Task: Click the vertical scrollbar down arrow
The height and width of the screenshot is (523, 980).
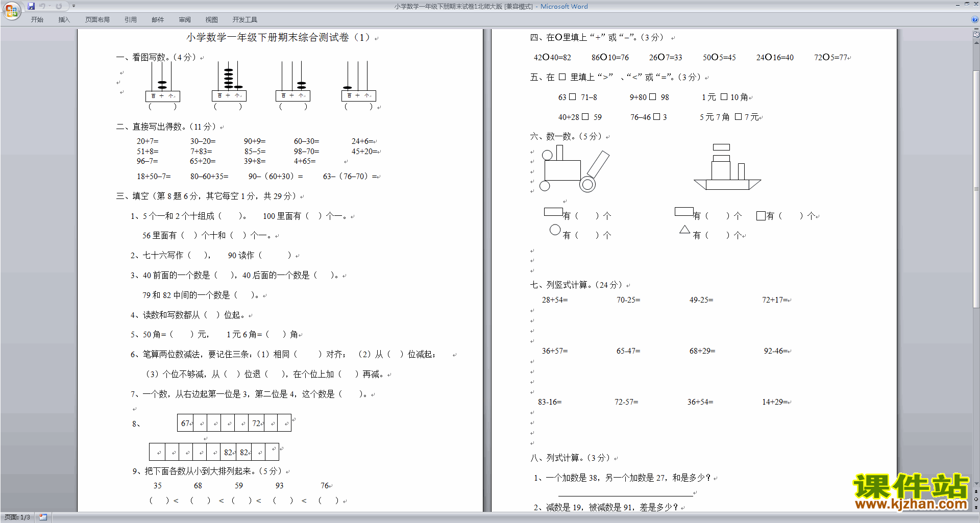Action: (976, 484)
